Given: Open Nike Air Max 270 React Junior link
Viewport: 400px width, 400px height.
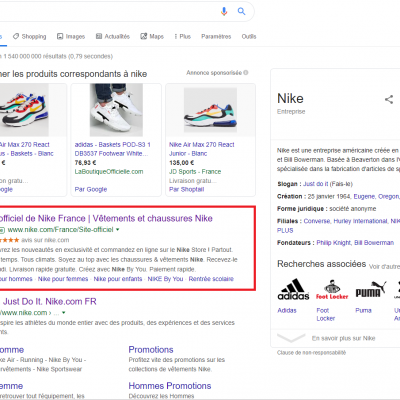Looking at the screenshot, I should point(201,149).
